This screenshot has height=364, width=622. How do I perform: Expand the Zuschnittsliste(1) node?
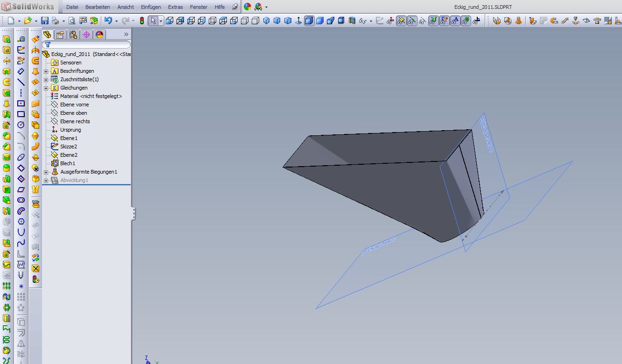[x=46, y=79]
